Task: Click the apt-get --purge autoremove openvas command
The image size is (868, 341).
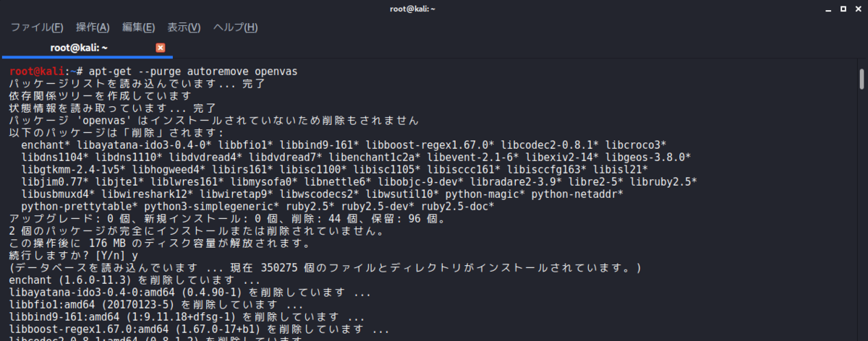Action: click(193, 72)
